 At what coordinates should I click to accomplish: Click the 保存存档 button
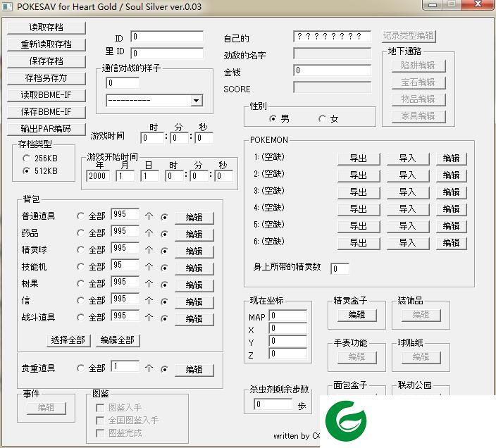pos(46,61)
